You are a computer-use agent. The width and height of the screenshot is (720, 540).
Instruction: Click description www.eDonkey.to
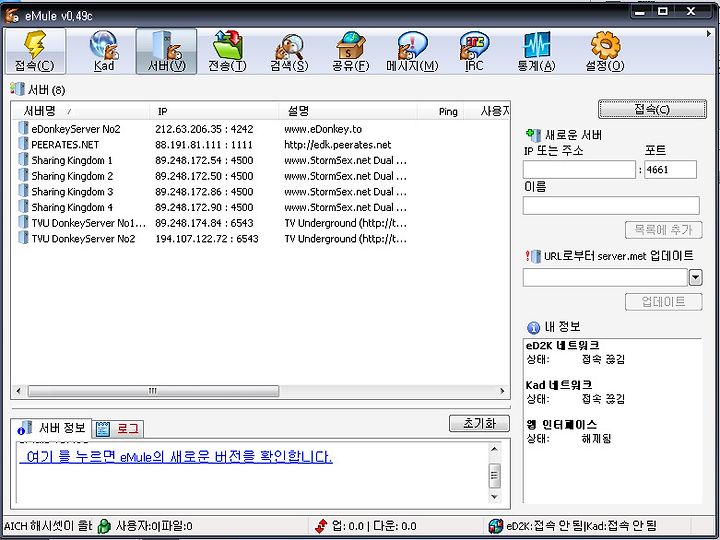pos(323,129)
